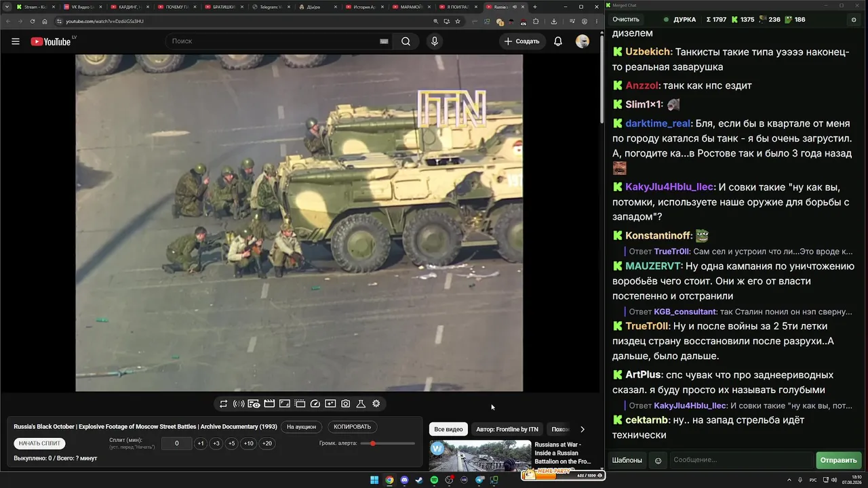Open the gear settings under the video
The height and width of the screenshot is (488, 868).
click(376, 404)
